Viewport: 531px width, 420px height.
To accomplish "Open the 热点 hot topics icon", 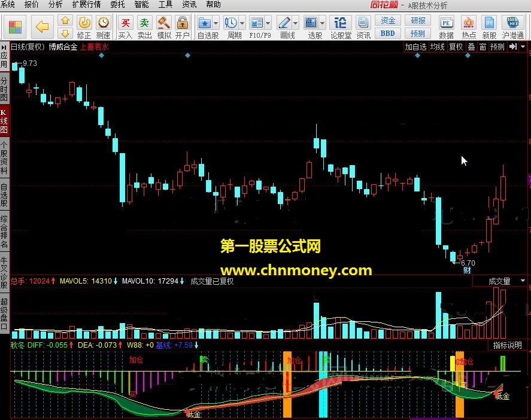I will pyautogui.click(x=469, y=27).
